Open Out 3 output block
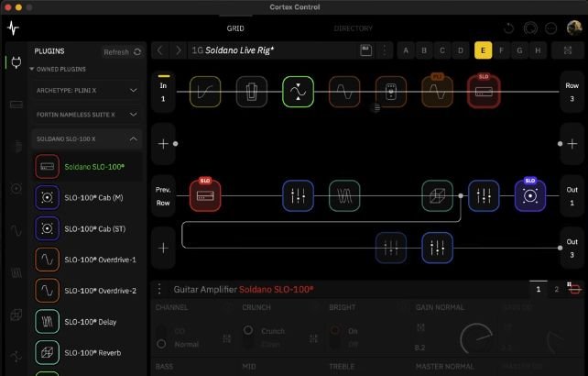The width and height of the screenshot is (588, 376). pyautogui.click(x=572, y=248)
